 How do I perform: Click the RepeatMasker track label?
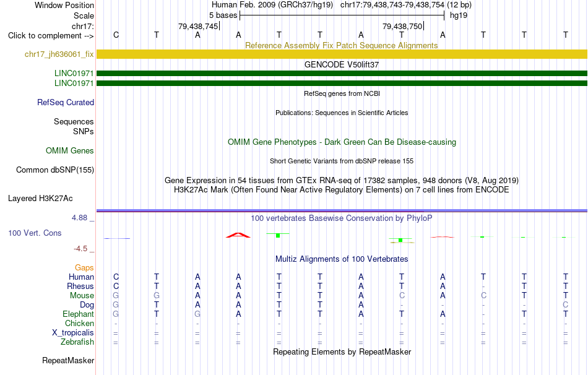68,360
